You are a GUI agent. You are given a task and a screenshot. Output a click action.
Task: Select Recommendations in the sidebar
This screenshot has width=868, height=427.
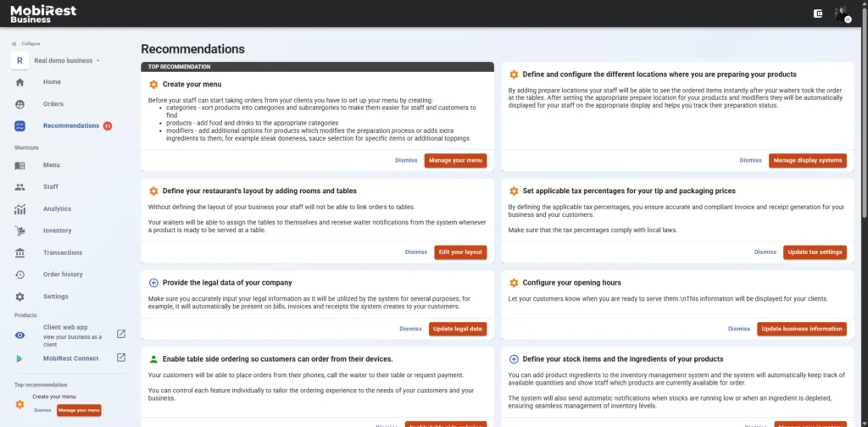click(x=71, y=126)
